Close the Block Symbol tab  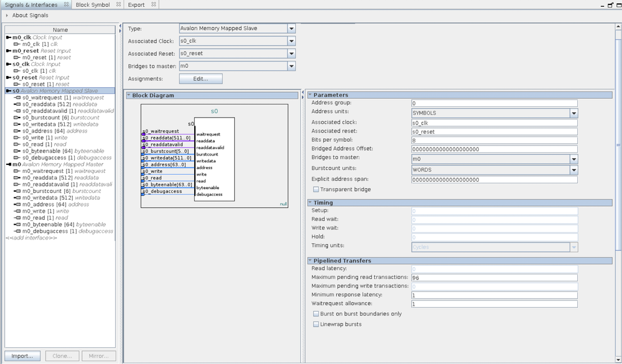pyautogui.click(x=117, y=4)
